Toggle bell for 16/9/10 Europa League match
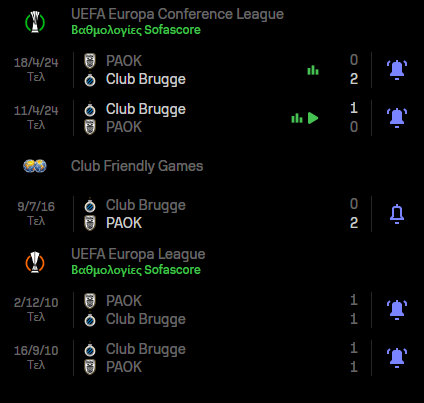424x403 pixels. tap(397, 358)
